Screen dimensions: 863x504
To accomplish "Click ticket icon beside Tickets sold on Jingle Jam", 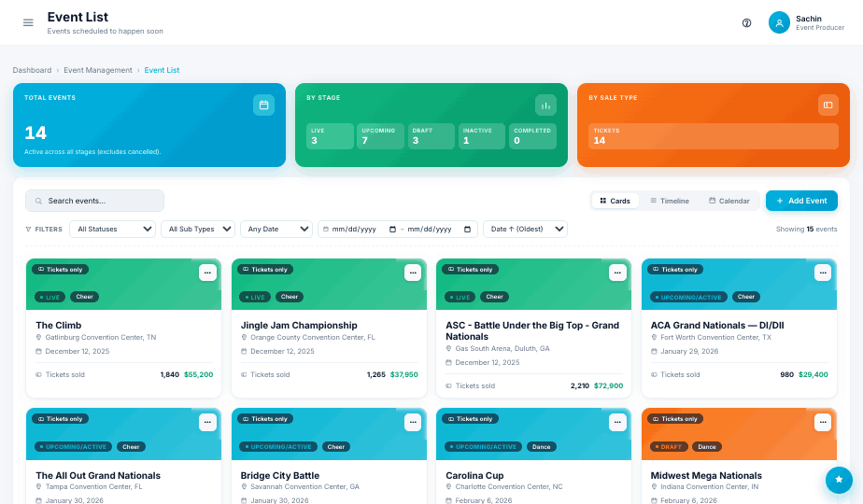I will [x=244, y=374].
